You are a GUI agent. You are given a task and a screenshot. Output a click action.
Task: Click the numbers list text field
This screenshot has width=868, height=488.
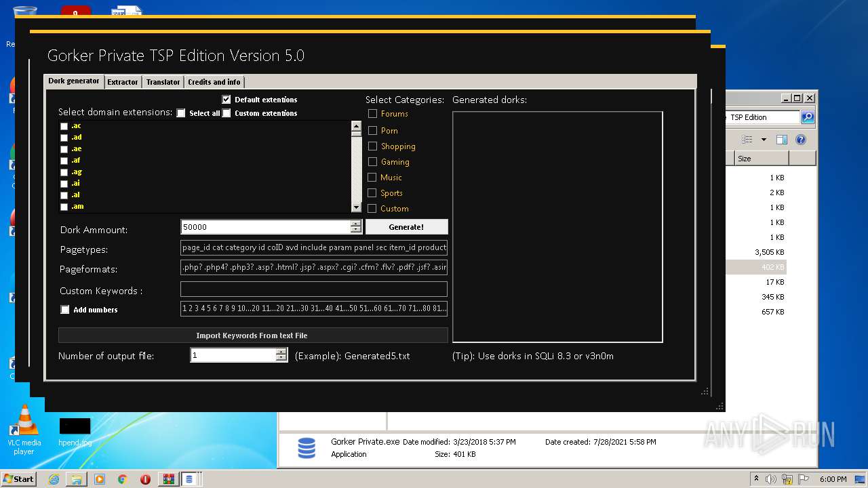(314, 309)
